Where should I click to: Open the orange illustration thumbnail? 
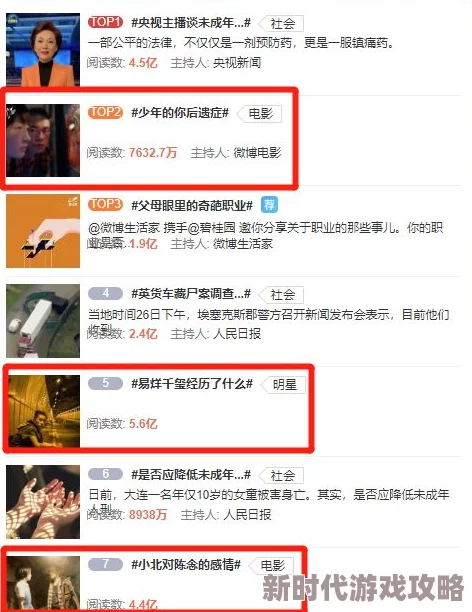43,231
